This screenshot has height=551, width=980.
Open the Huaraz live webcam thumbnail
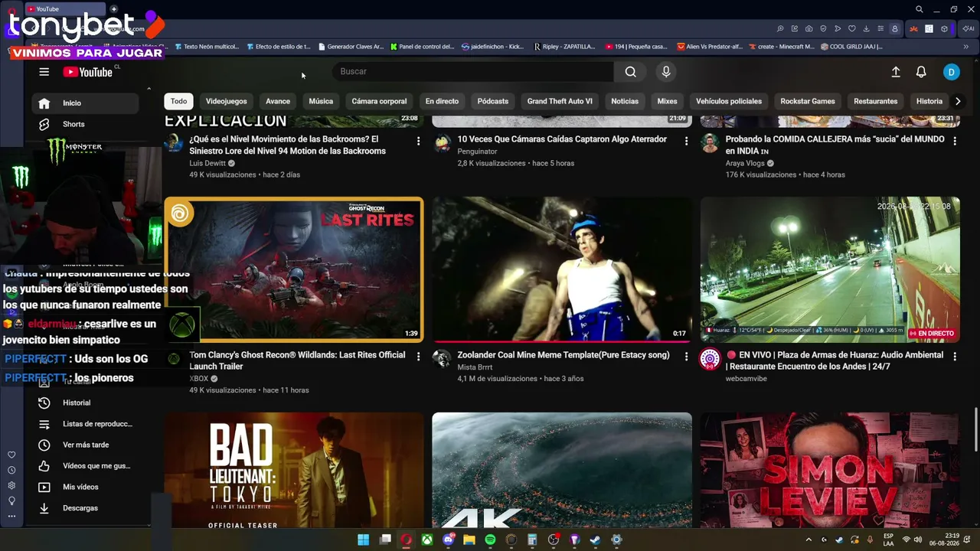click(x=830, y=269)
